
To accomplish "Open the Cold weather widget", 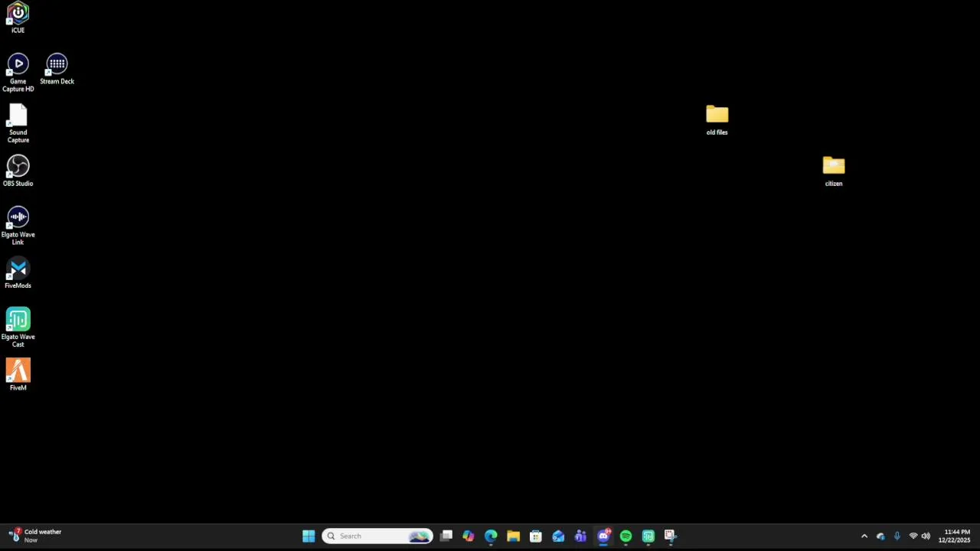I will (35, 536).
